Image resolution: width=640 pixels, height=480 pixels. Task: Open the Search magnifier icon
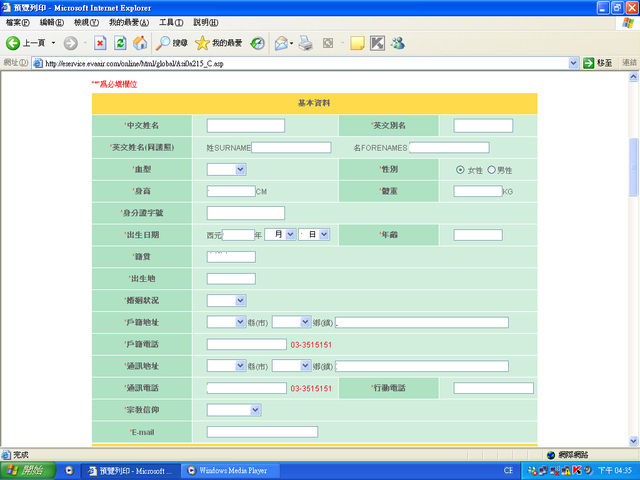coord(163,43)
